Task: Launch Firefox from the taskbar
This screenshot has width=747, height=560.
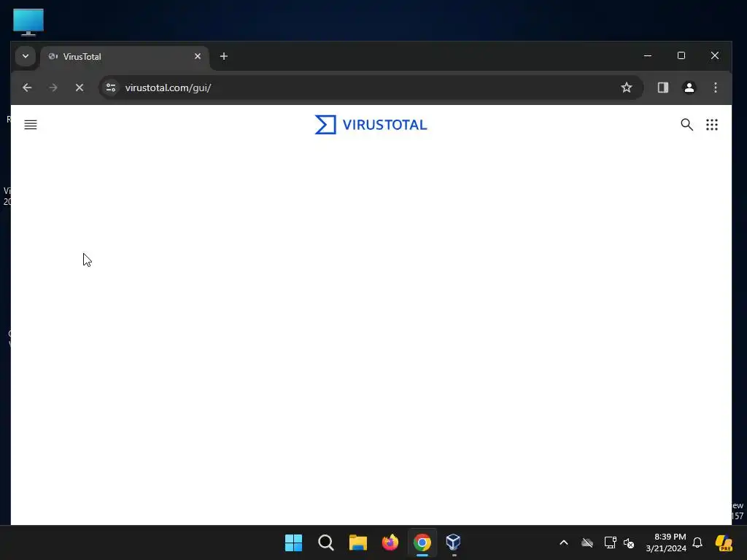Action: (x=390, y=542)
